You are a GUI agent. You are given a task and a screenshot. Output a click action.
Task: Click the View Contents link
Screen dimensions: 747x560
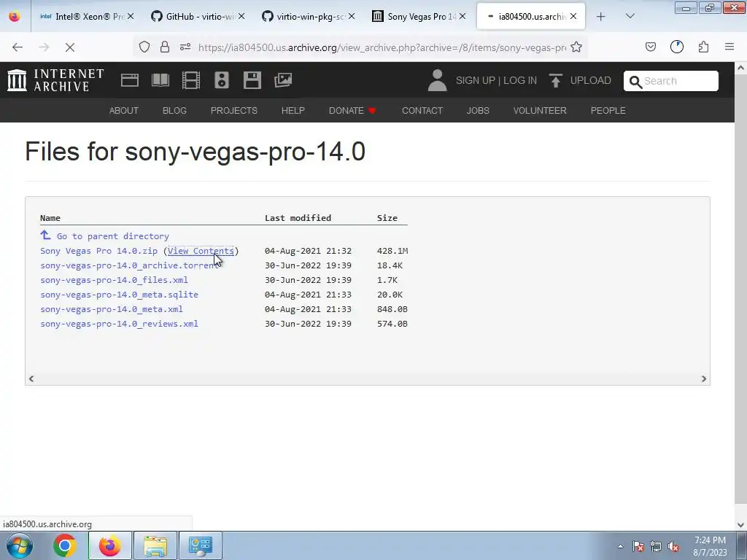(201, 251)
